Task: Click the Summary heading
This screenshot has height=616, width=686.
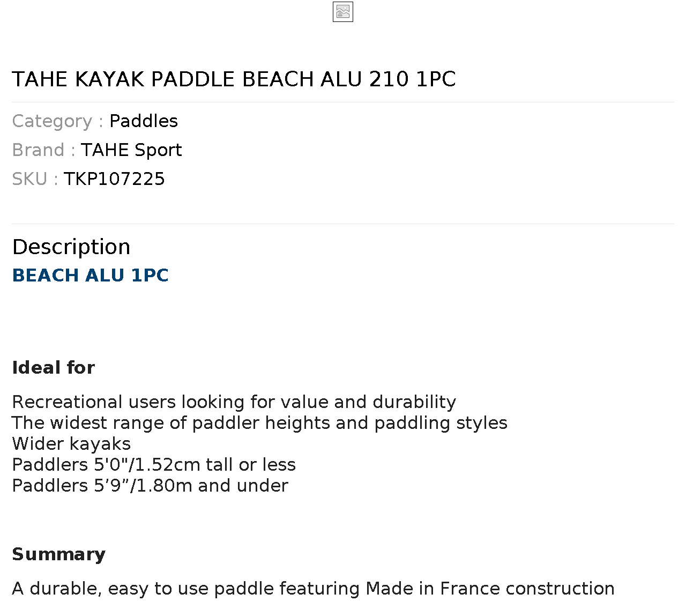Action: (x=59, y=554)
